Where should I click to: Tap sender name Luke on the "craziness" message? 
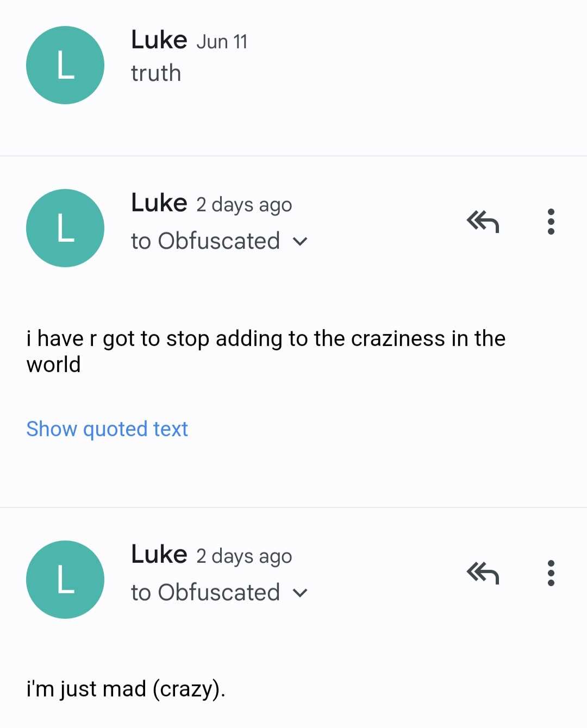pyautogui.click(x=159, y=203)
